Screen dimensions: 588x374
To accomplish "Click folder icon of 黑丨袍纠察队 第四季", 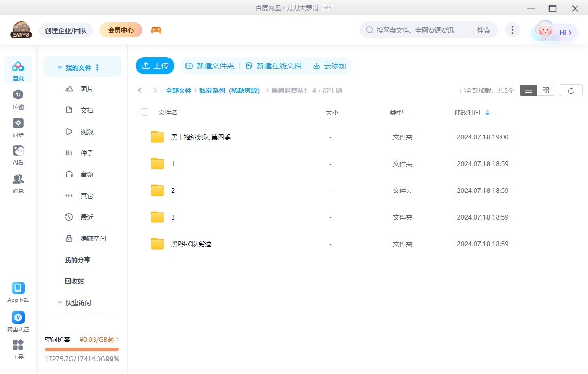I will 157,137.
